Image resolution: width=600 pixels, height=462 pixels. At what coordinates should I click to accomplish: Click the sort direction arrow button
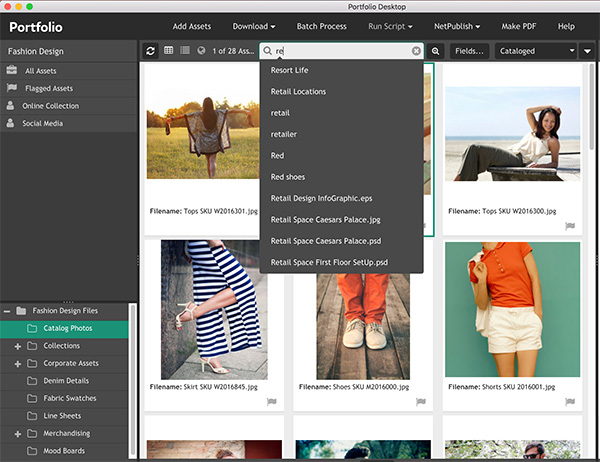587,51
